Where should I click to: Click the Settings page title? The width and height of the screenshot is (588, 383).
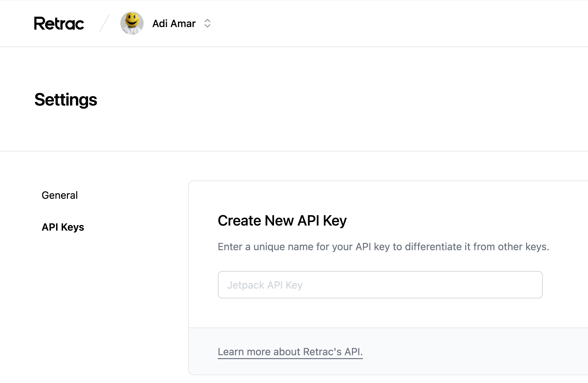point(66,100)
